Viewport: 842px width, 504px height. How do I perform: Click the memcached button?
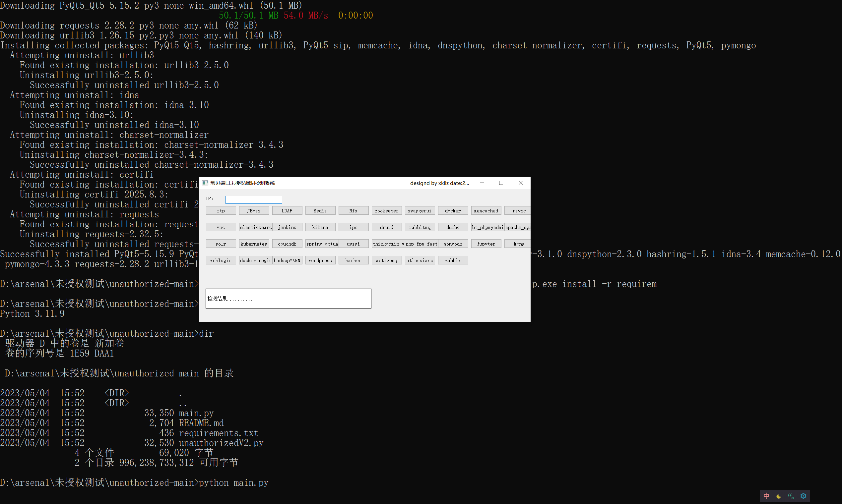pos(486,210)
